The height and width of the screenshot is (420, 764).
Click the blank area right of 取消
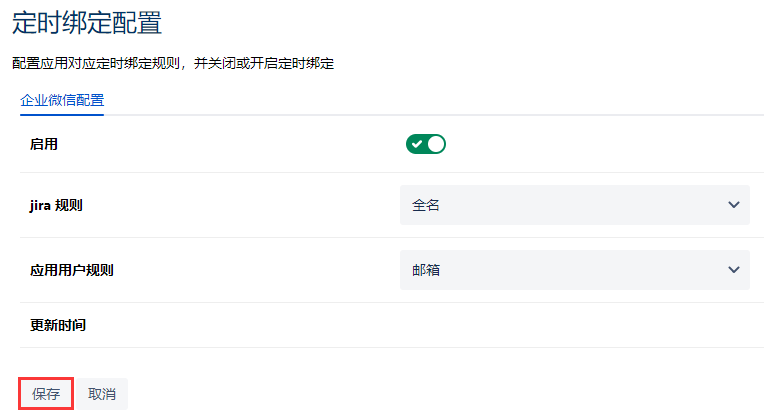400,394
